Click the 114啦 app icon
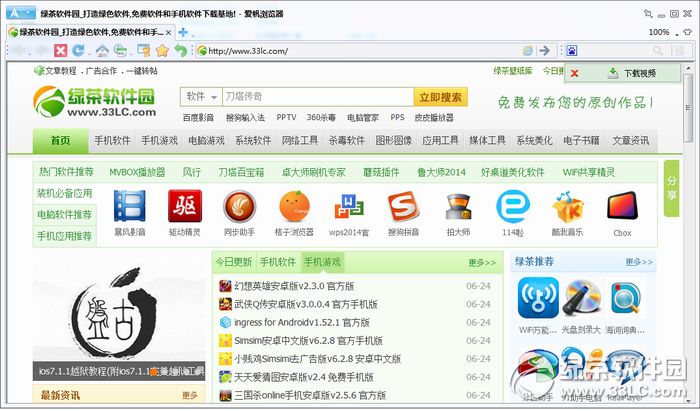 (513, 206)
